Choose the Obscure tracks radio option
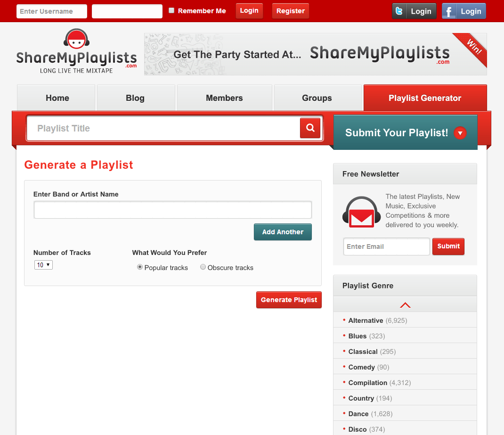Screen dimensions: 504x435 203,267
